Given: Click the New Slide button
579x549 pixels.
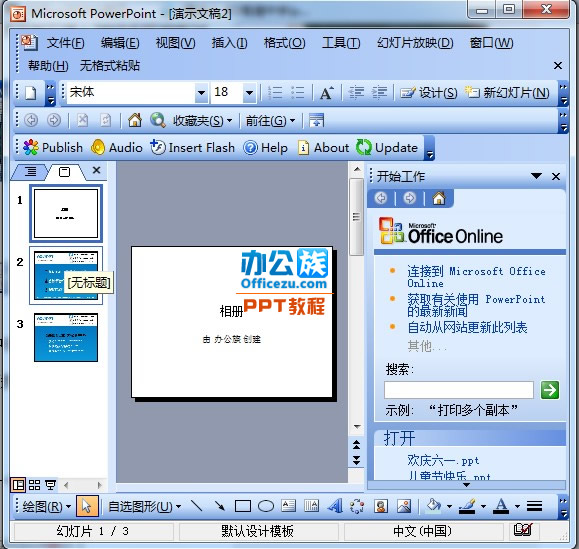Looking at the screenshot, I should click(x=507, y=93).
